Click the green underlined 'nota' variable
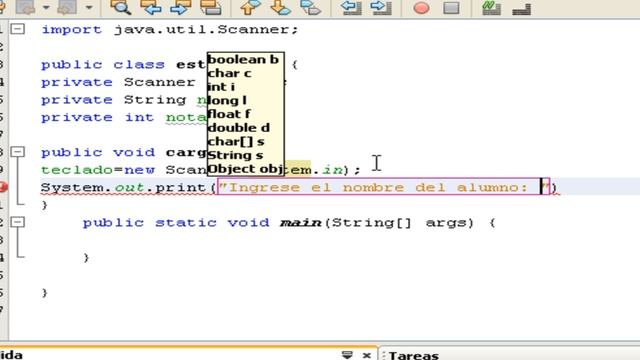The height and width of the screenshot is (360, 640). coord(186,118)
